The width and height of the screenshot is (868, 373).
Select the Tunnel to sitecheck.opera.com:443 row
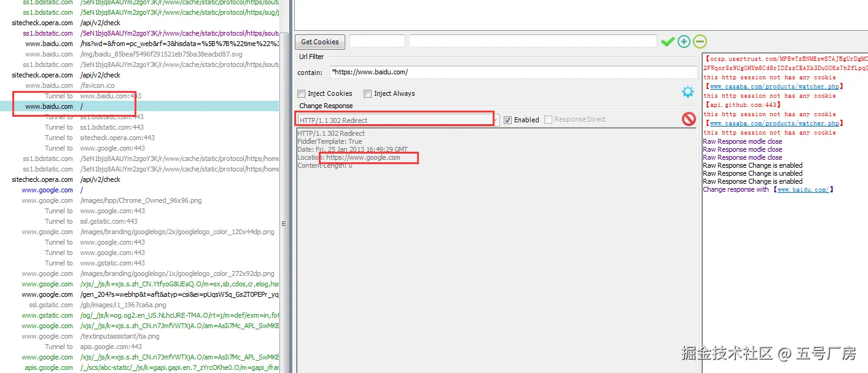[139, 138]
